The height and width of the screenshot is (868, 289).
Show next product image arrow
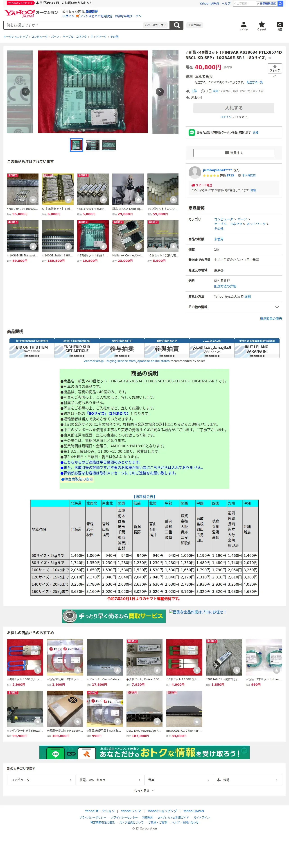160,92
